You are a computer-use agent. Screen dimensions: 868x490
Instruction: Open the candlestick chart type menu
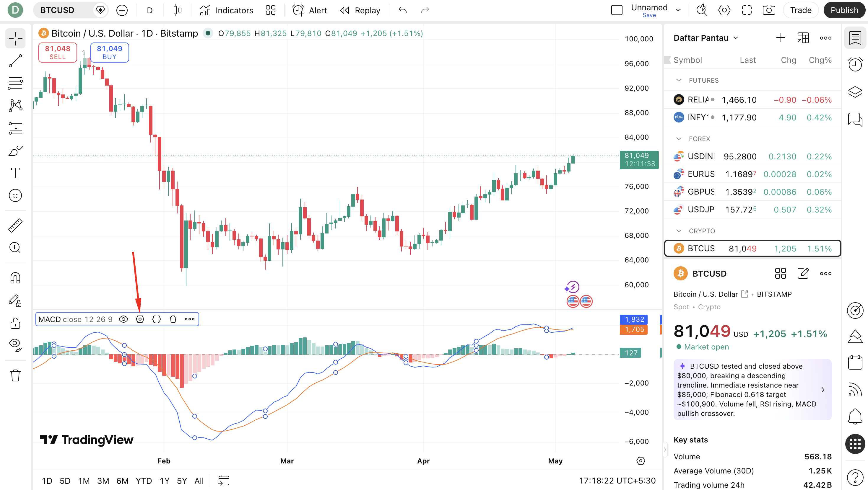177,10
